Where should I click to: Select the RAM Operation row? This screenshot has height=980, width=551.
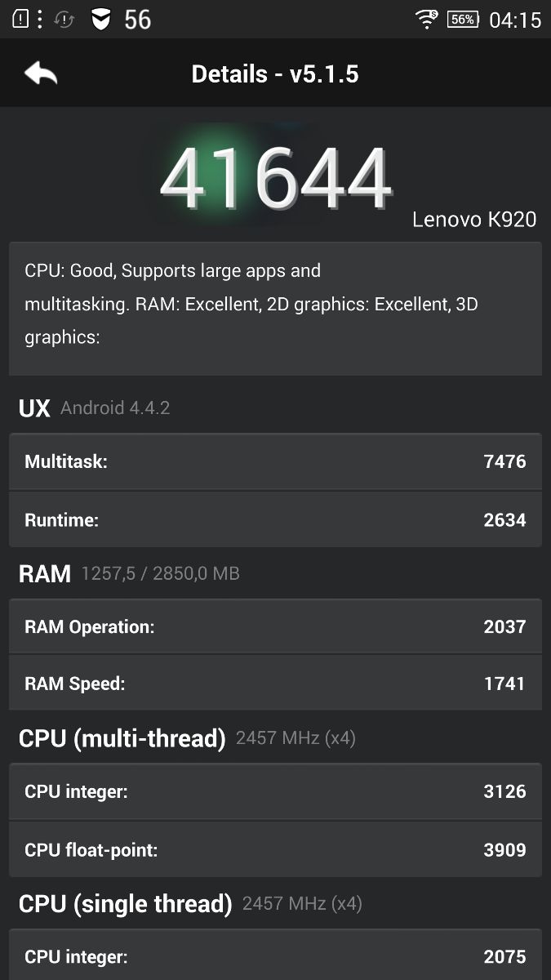(275, 626)
